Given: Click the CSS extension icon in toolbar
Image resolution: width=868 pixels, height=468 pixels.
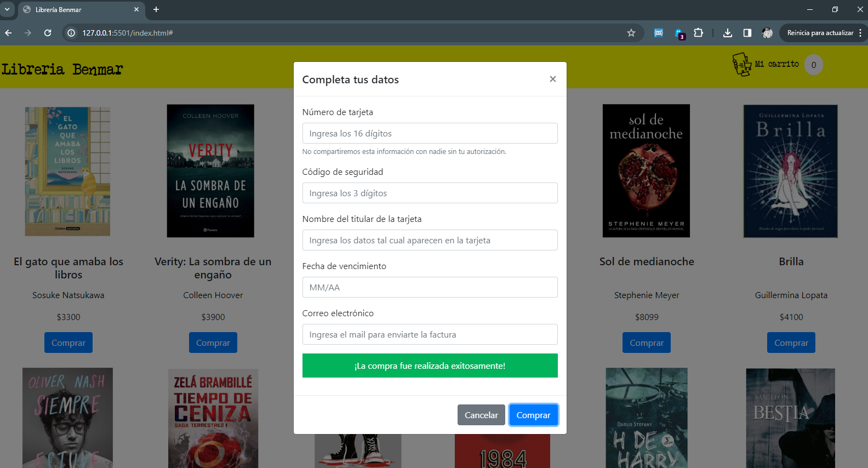Looking at the screenshot, I should coord(659,33).
